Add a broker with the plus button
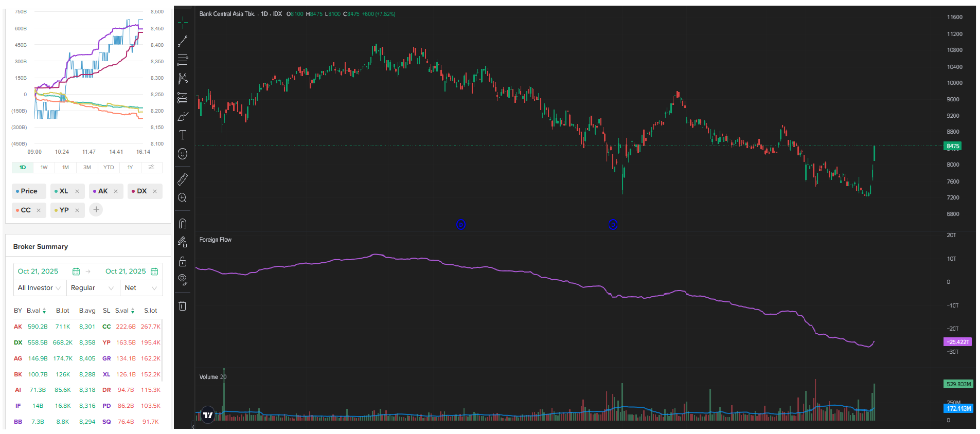Screen dimensions: 980x434 [96, 210]
